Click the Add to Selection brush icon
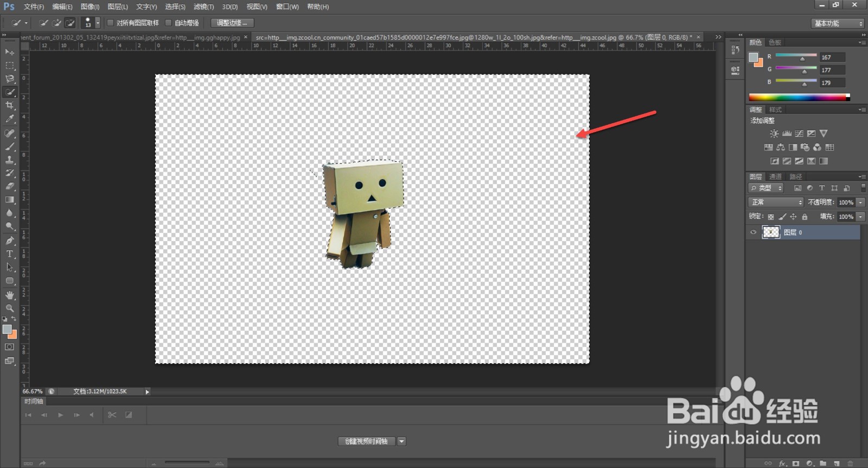868x468 pixels. (x=57, y=23)
